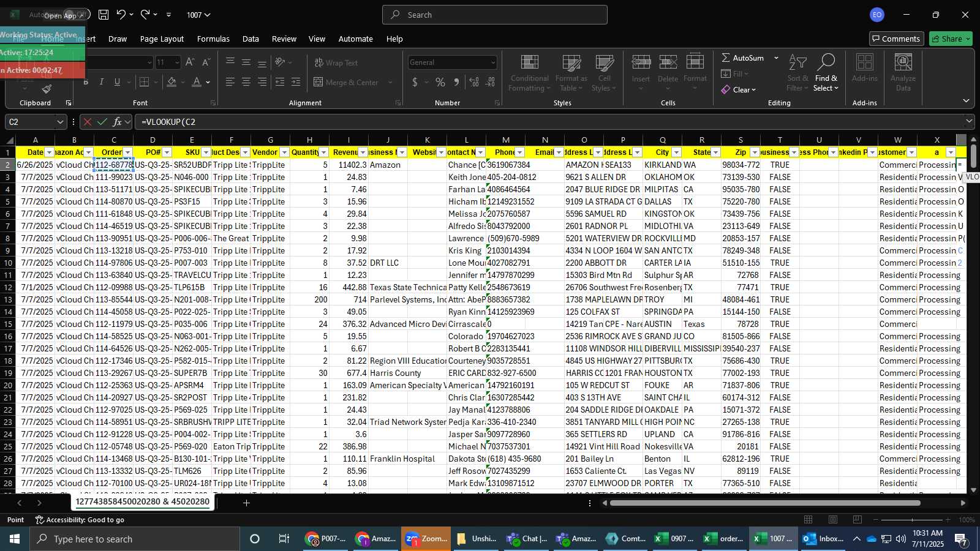Open the City column filter dropdown

[676, 152]
